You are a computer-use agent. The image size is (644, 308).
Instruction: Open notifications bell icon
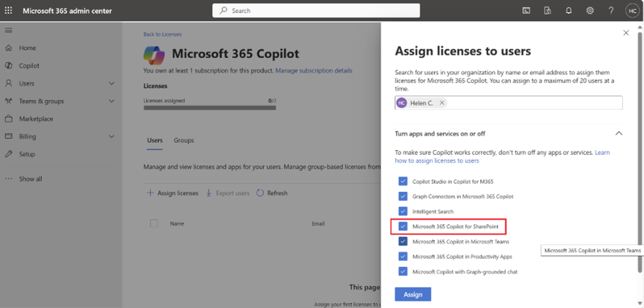click(x=569, y=11)
